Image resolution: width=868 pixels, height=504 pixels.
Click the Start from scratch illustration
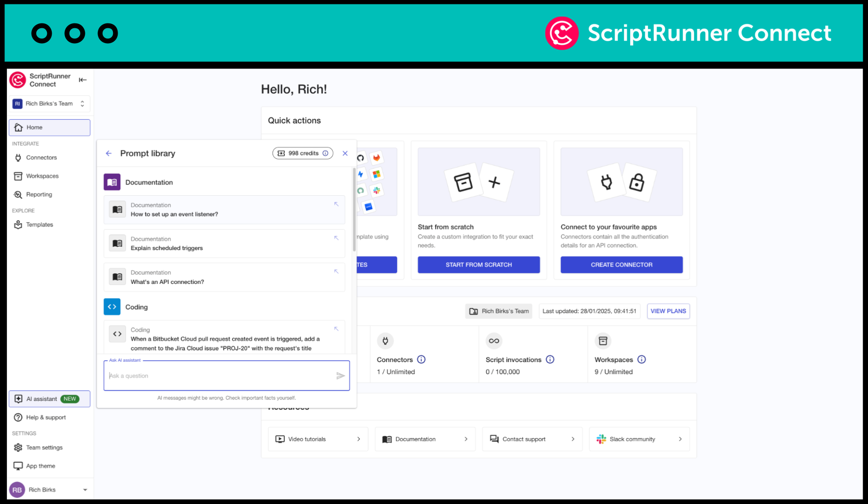click(479, 182)
